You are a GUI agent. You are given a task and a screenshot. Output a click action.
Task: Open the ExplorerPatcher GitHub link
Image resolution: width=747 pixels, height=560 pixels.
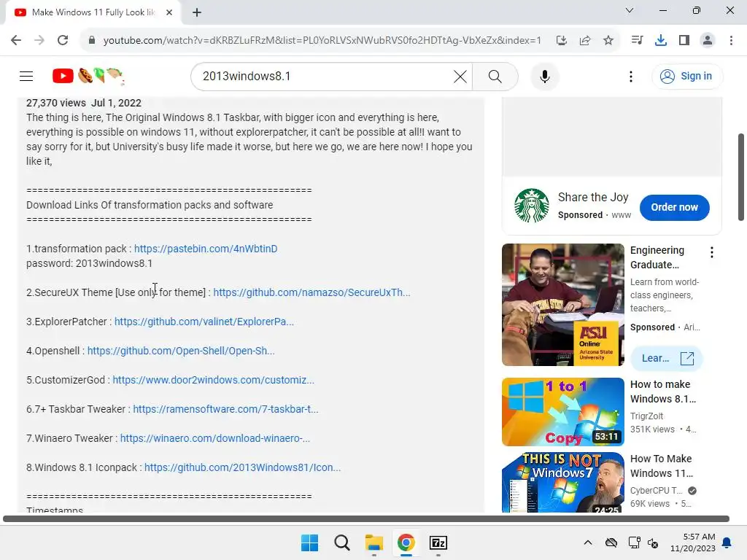204,322
